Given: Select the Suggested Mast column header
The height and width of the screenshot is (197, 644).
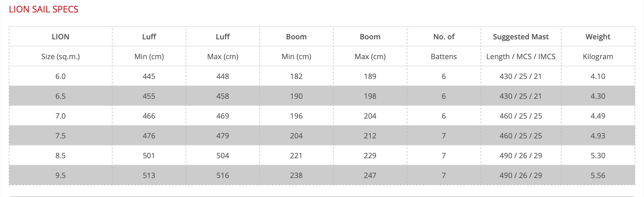Looking at the screenshot, I should click(521, 37).
